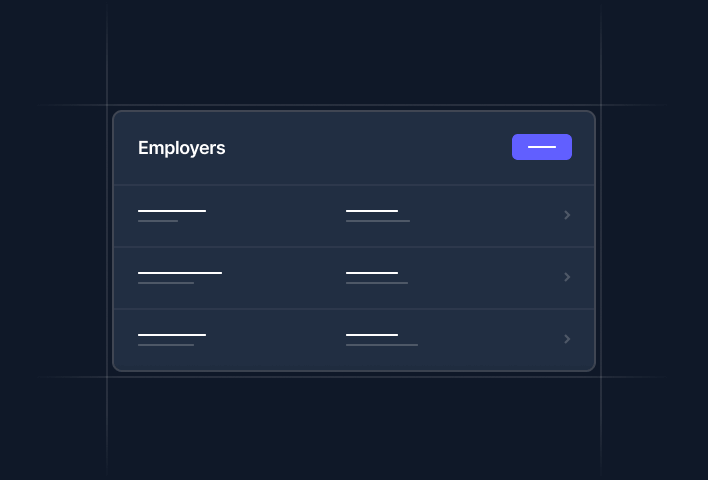Select the first row's right white title line
This screenshot has height=480, width=708.
pyautogui.click(x=372, y=211)
